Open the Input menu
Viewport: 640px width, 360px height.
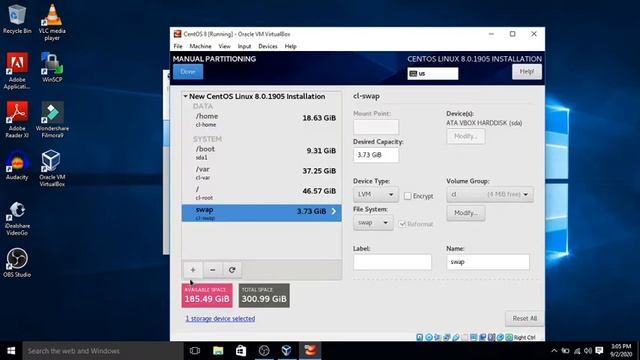(x=244, y=47)
